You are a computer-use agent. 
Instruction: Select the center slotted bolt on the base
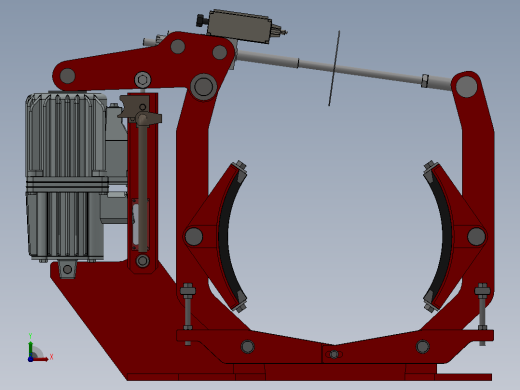click(334, 354)
